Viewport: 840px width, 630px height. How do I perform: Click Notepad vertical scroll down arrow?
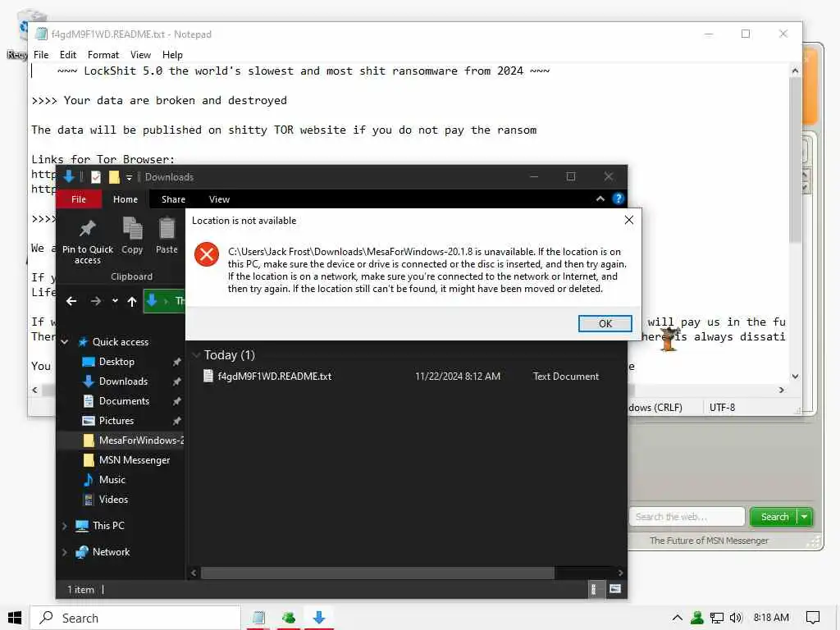click(x=795, y=376)
